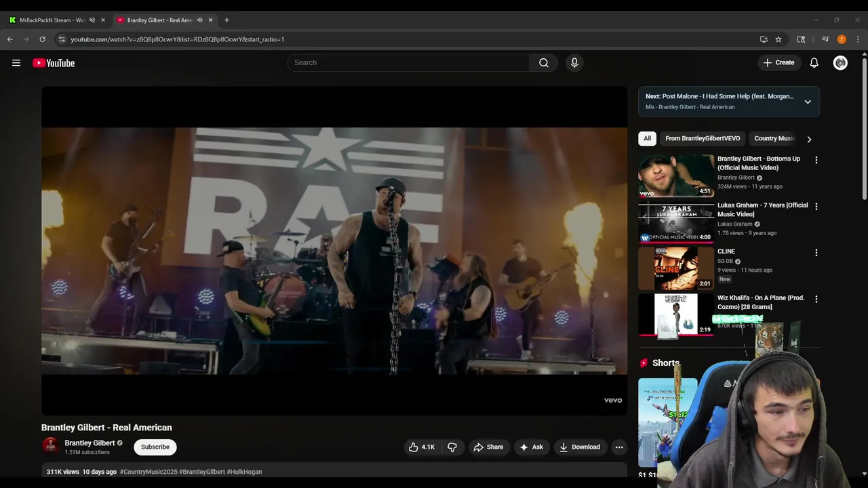Click the Ask button
The width and height of the screenshot is (868, 488).
coord(531,447)
